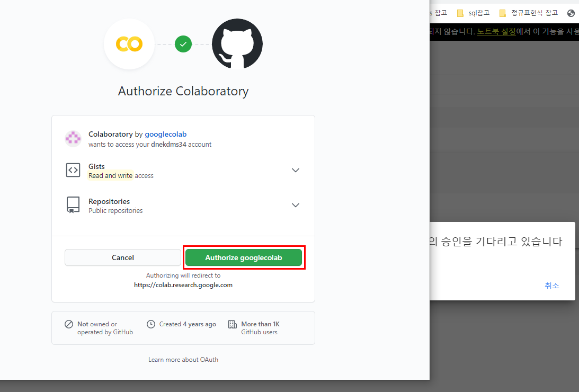The width and height of the screenshot is (579, 392).
Task: Click the Authorize Colaboratory heading
Action: (x=183, y=91)
